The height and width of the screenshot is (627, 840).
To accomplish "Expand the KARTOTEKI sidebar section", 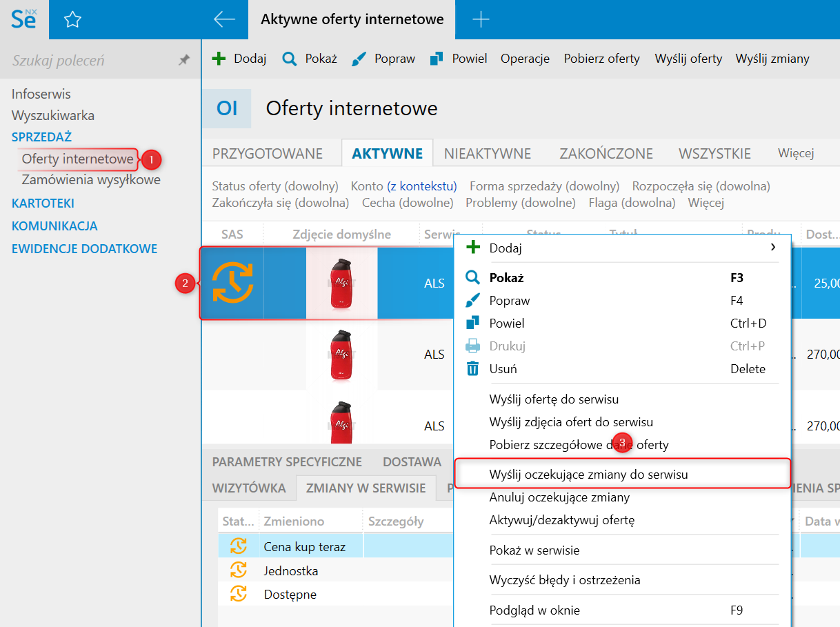I will pos(43,203).
